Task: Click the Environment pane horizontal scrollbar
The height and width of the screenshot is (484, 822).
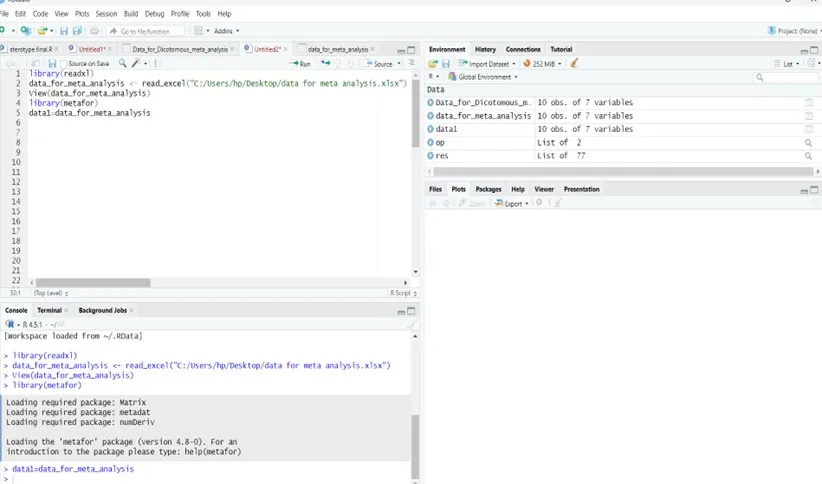Action: [x=623, y=171]
